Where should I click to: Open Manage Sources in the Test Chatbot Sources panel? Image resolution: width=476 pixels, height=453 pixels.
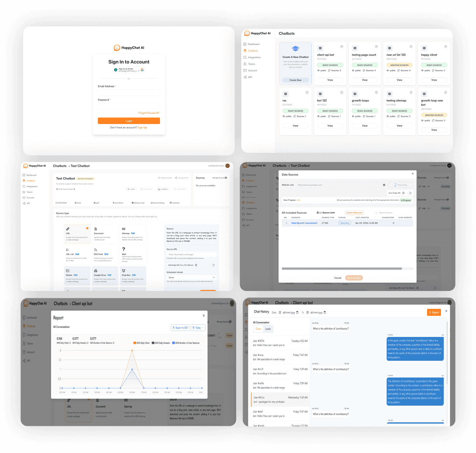click(219, 178)
